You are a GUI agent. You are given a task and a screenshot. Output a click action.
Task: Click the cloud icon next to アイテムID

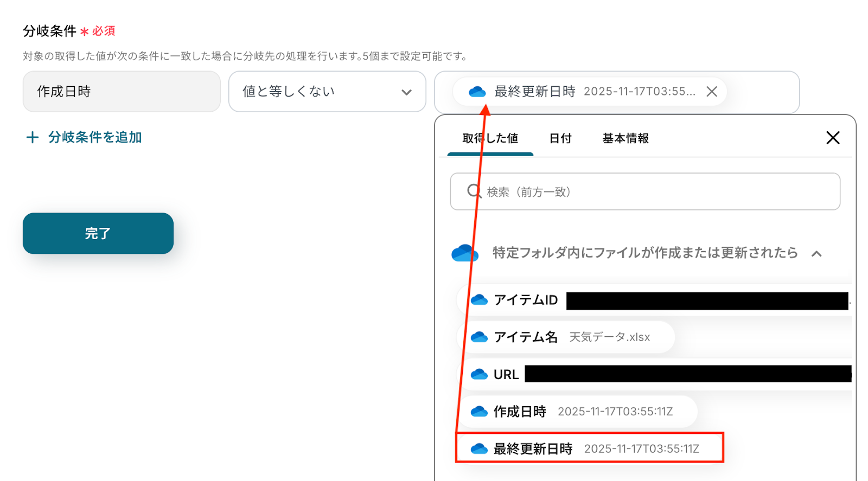click(479, 300)
